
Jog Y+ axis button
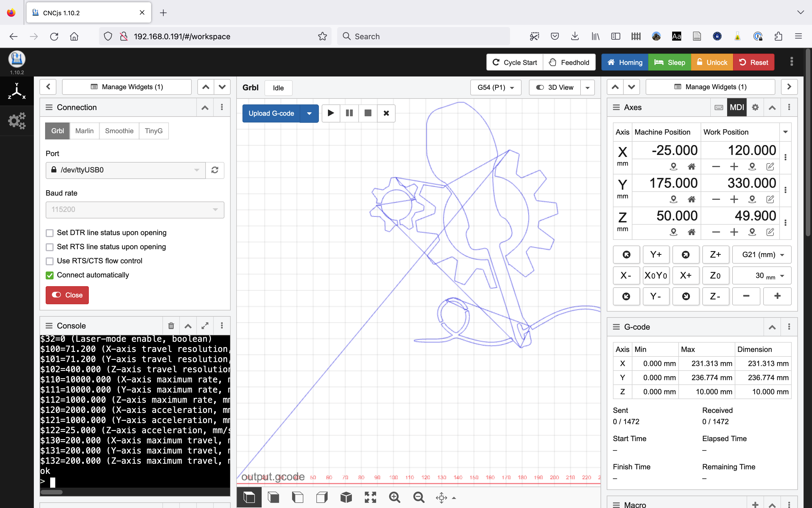(656, 255)
